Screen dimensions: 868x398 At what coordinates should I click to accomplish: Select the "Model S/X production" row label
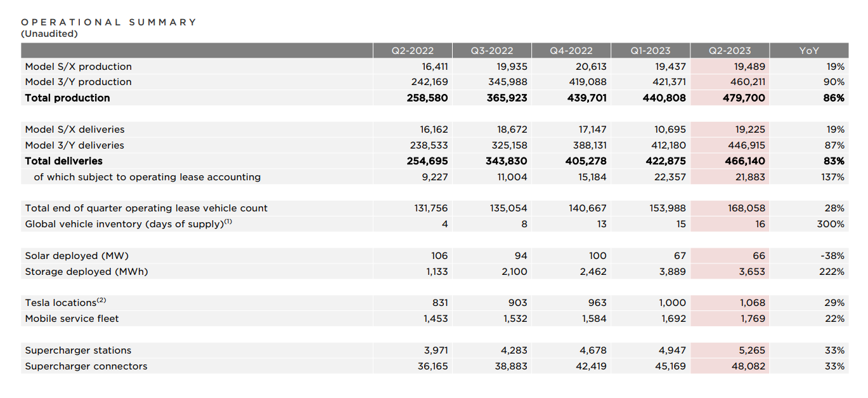79,67
